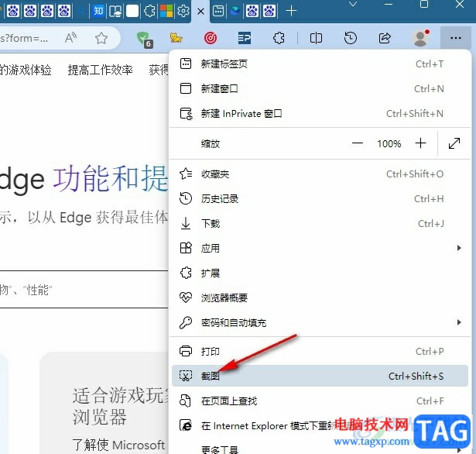
Task: Click the green shield extension with badge 6
Action: (144, 40)
